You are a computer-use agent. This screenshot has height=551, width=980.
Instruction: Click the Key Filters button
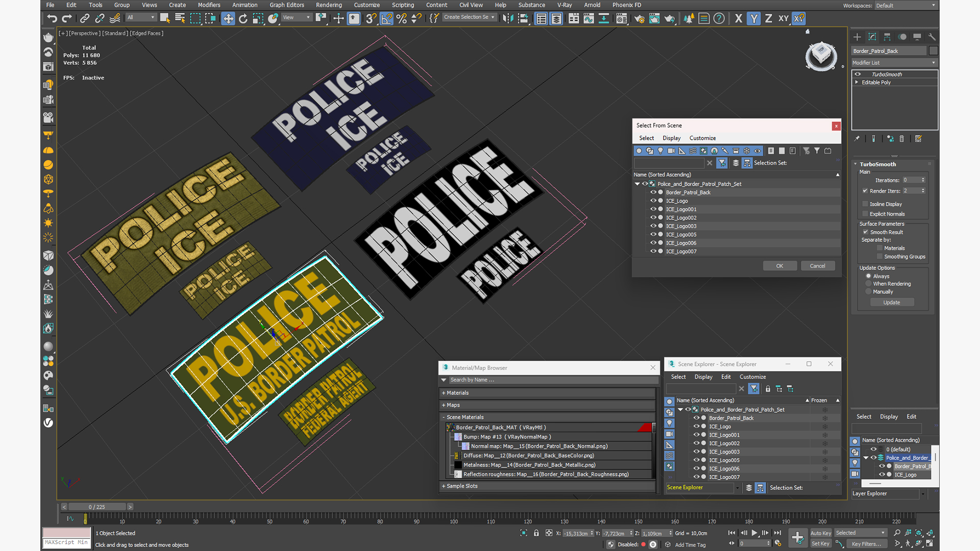(866, 544)
